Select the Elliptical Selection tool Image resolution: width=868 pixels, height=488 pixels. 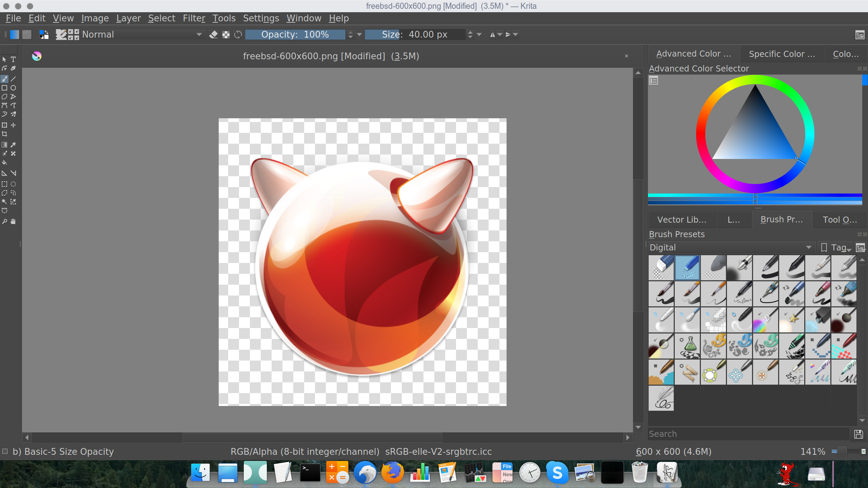[13, 184]
